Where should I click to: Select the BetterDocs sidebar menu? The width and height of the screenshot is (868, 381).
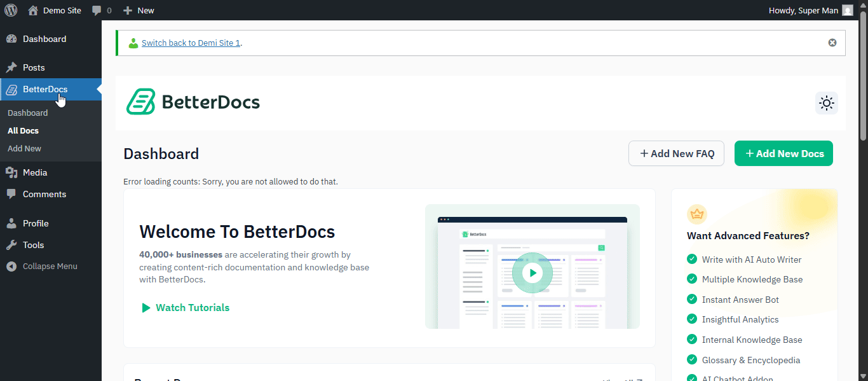point(51,89)
